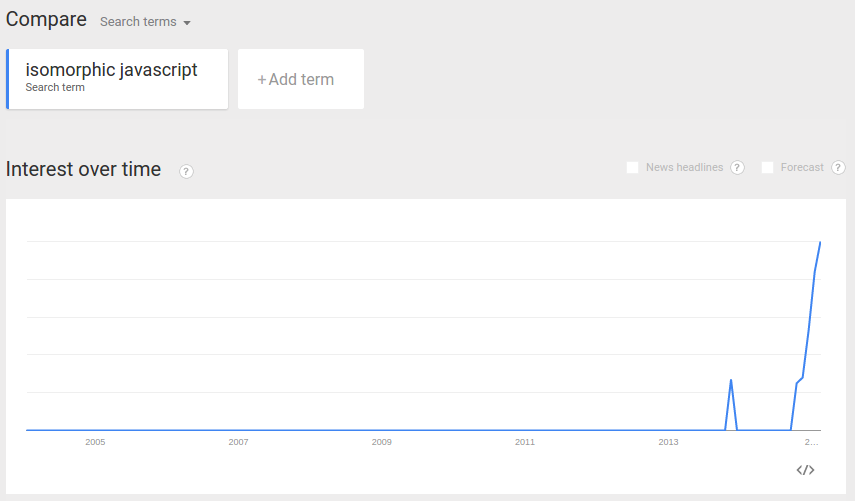855x501 pixels.
Task: Click the Compare heading
Action: tap(46, 20)
